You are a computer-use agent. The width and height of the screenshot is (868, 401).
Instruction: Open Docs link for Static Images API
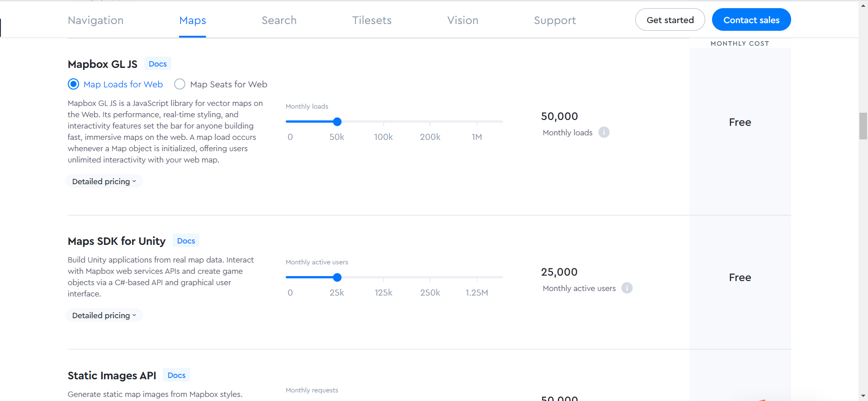tap(176, 375)
